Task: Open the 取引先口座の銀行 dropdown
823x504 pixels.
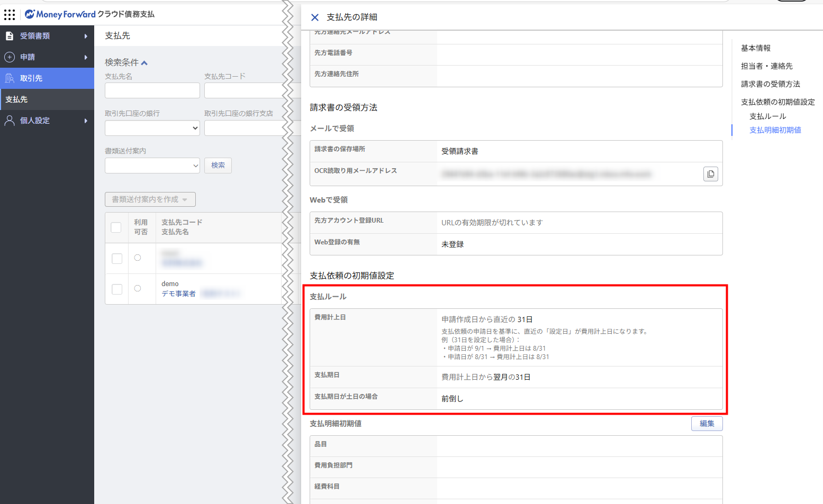Action: [x=152, y=128]
